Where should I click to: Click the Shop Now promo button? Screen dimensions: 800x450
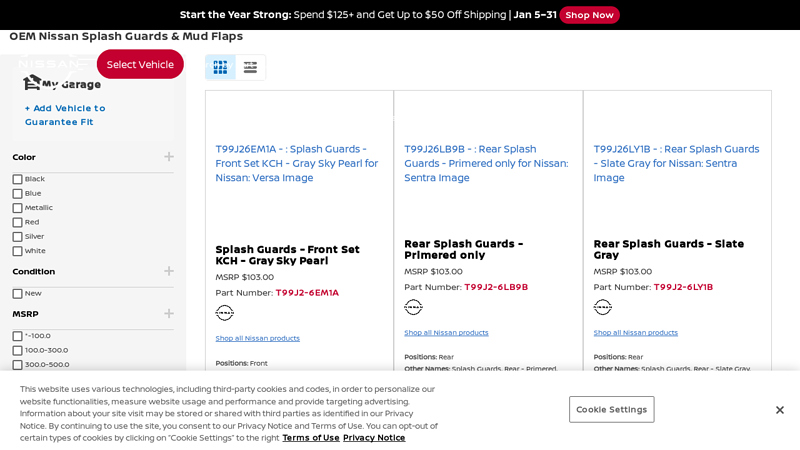click(589, 15)
